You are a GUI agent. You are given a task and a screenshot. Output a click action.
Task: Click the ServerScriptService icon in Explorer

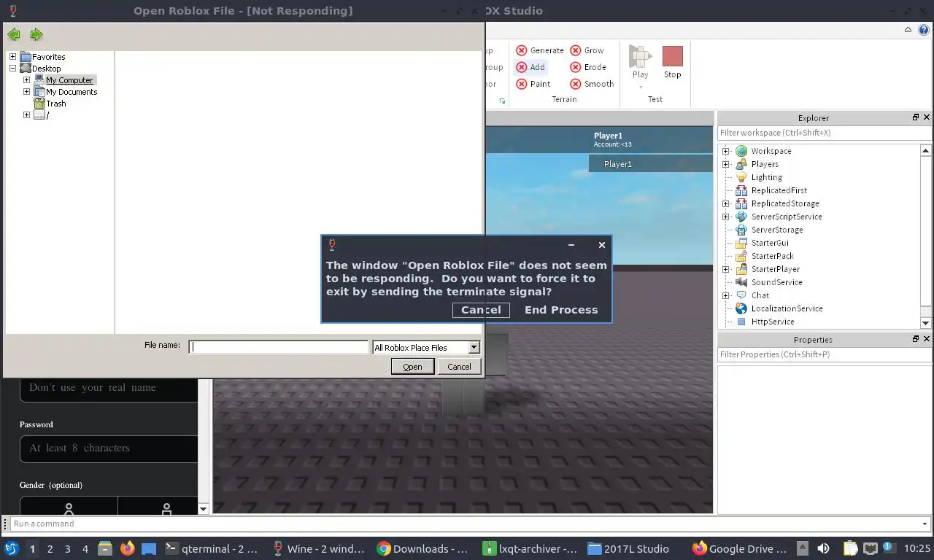pyautogui.click(x=741, y=217)
